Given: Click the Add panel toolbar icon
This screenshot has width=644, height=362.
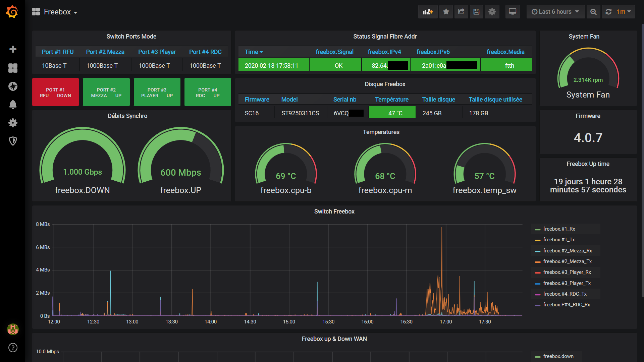Looking at the screenshot, I should (x=428, y=12).
